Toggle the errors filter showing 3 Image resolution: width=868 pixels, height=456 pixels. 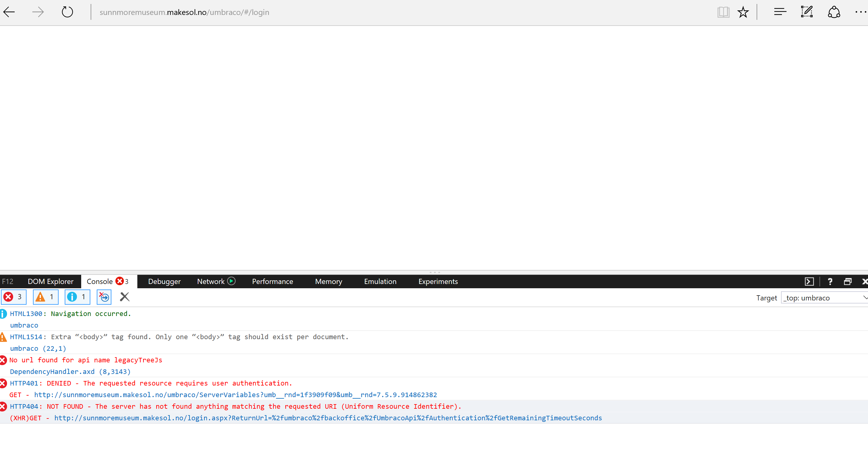tap(13, 297)
